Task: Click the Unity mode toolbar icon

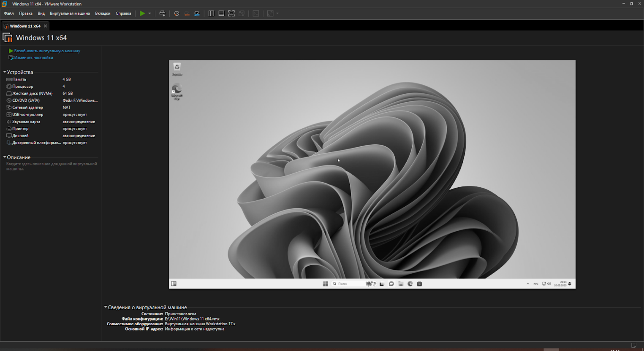Action: [x=242, y=13]
